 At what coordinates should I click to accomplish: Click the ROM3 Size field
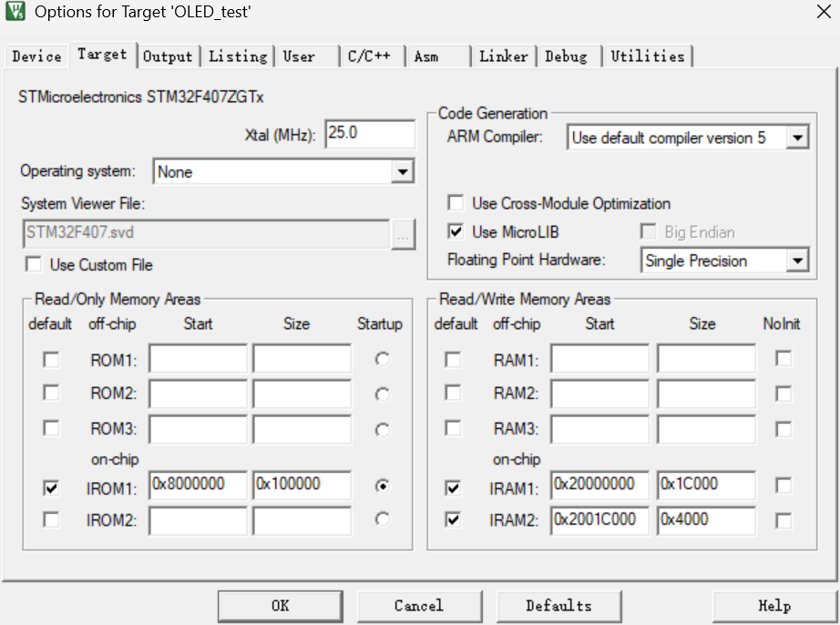tap(302, 429)
